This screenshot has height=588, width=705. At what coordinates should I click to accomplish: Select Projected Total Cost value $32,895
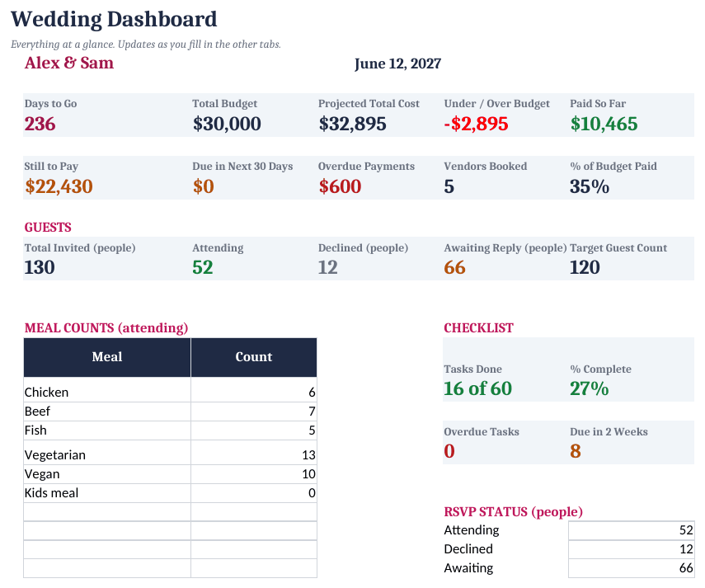coord(353,124)
